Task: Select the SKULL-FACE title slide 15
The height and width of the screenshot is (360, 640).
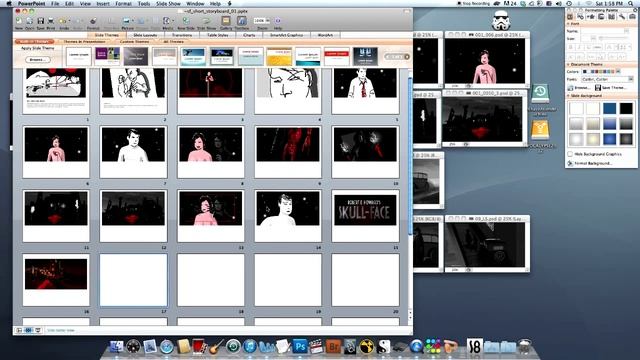Action: [365, 216]
